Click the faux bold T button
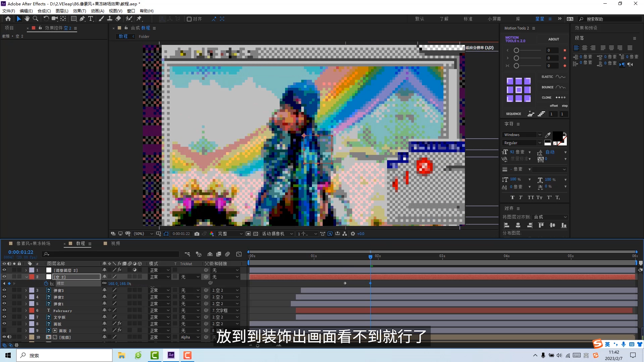The height and width of the screenshot is (362, 644). [x=512, y=197]
